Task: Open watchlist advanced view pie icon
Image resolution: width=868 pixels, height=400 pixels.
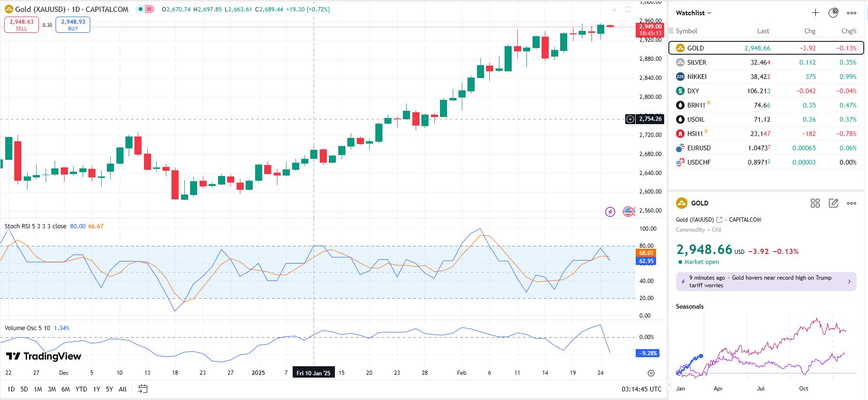Action: click(833, 13)
